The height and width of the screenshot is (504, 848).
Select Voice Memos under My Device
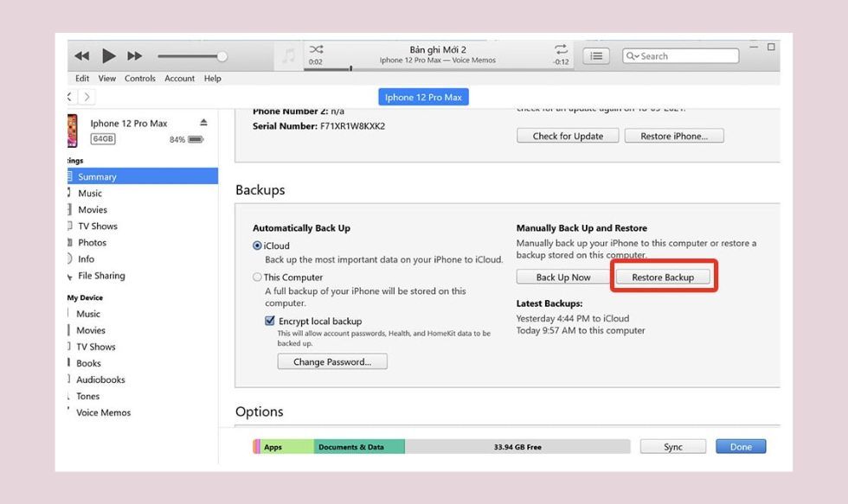point(103,412)
